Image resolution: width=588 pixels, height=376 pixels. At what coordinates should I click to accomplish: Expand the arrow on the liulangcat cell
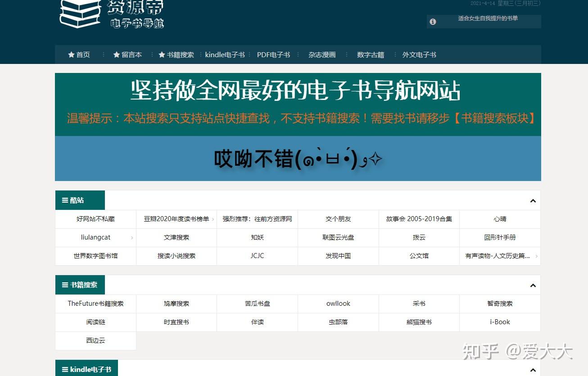(x=132, y=238)
